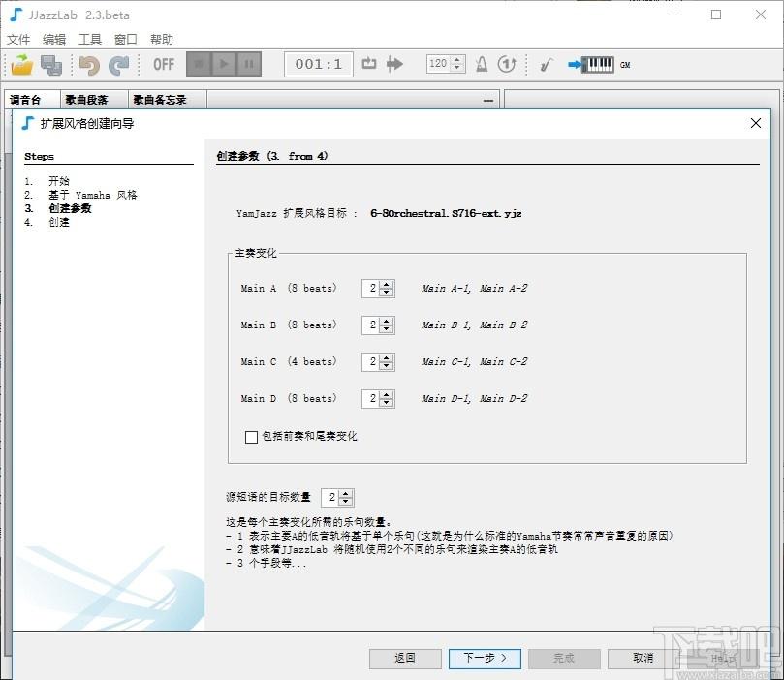Screen dimensions: 784x680
Task: Click the Main C-1, Main C-2 label
Action: tap(475, 361)
